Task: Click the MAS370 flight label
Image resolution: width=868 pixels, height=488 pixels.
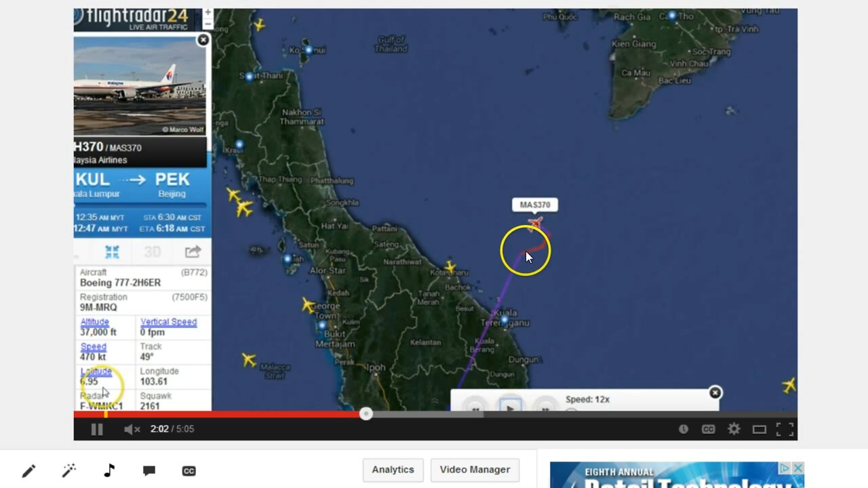Action: click(535, 205)
